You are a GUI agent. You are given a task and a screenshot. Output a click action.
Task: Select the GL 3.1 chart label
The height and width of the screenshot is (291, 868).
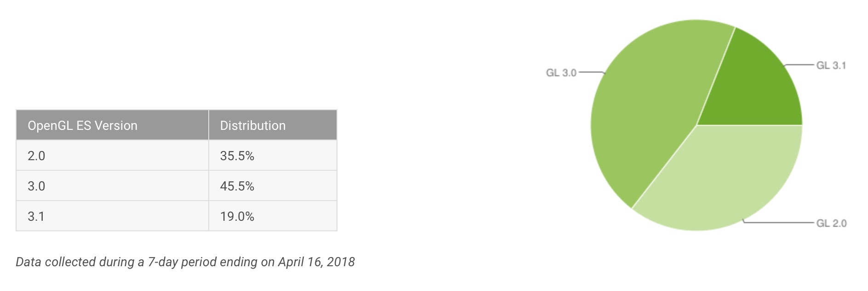tap(831, 66)
